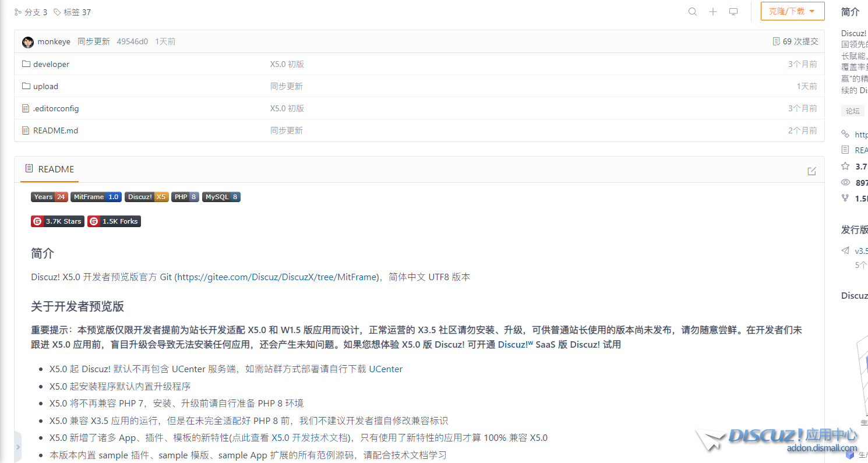Open the .editorconfig file
The height and width of the screenshot is (463, 868).
(x=56, y=108)
